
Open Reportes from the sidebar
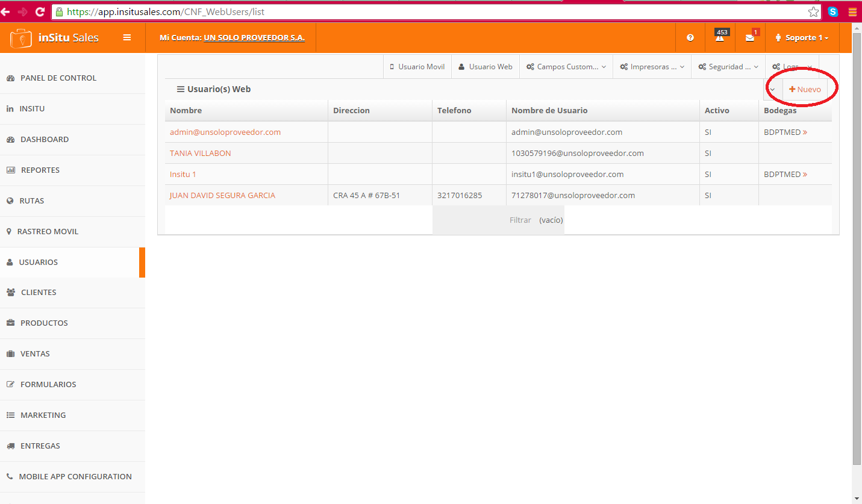(40, 170)
